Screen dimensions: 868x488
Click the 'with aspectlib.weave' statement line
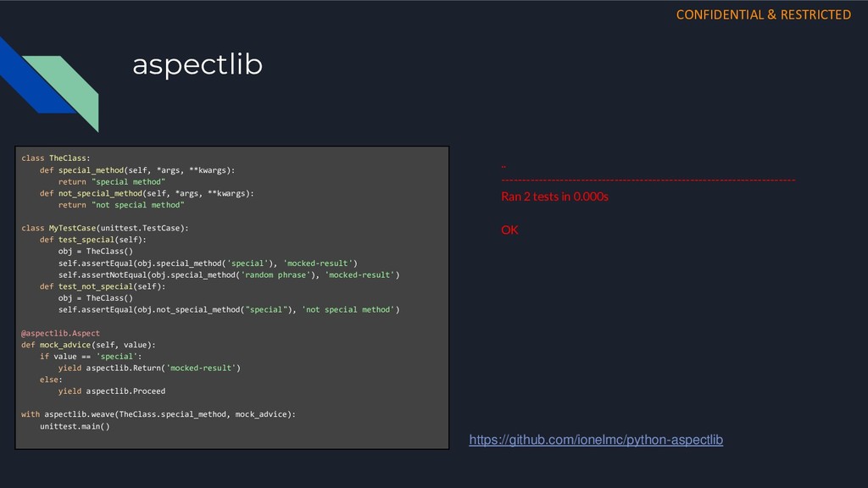pos(159,414)
